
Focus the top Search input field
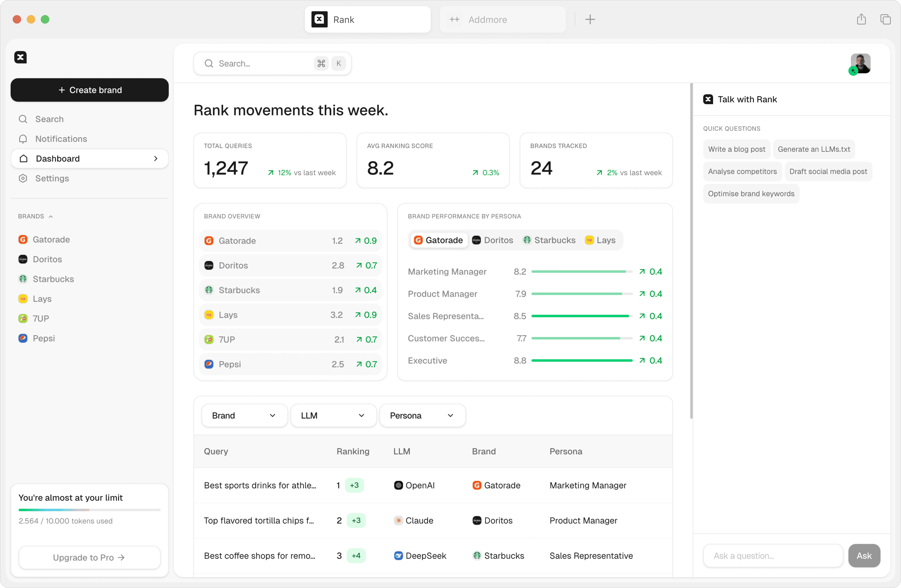272,64
